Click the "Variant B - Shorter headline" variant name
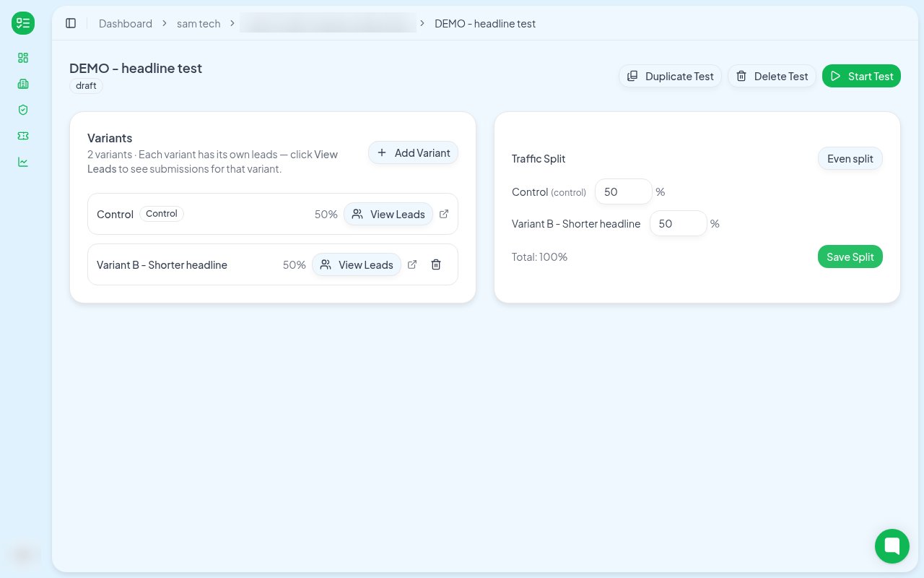924x578 pixels. click(162, 264)
